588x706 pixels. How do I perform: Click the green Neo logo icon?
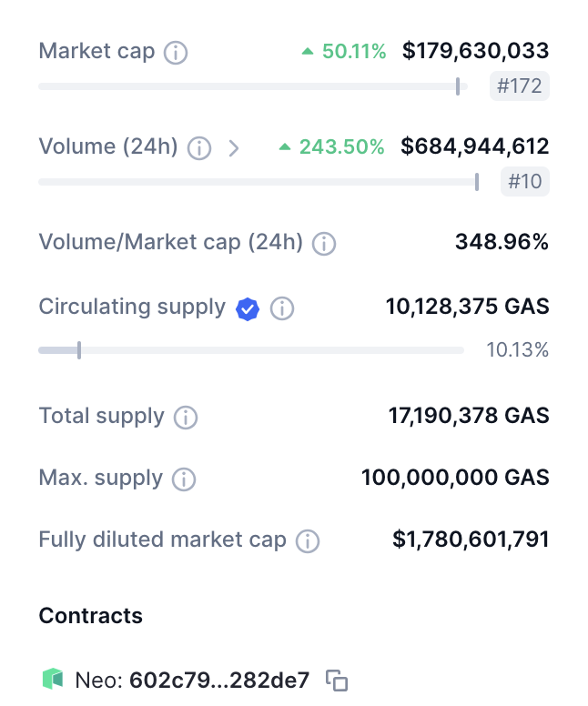[53, 679]
